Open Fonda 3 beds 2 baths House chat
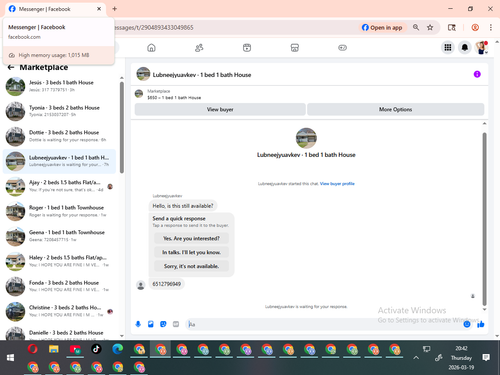 [59, 286]
